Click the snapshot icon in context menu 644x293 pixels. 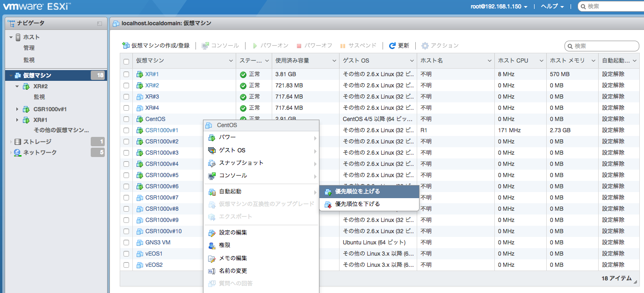click(212, 163)
